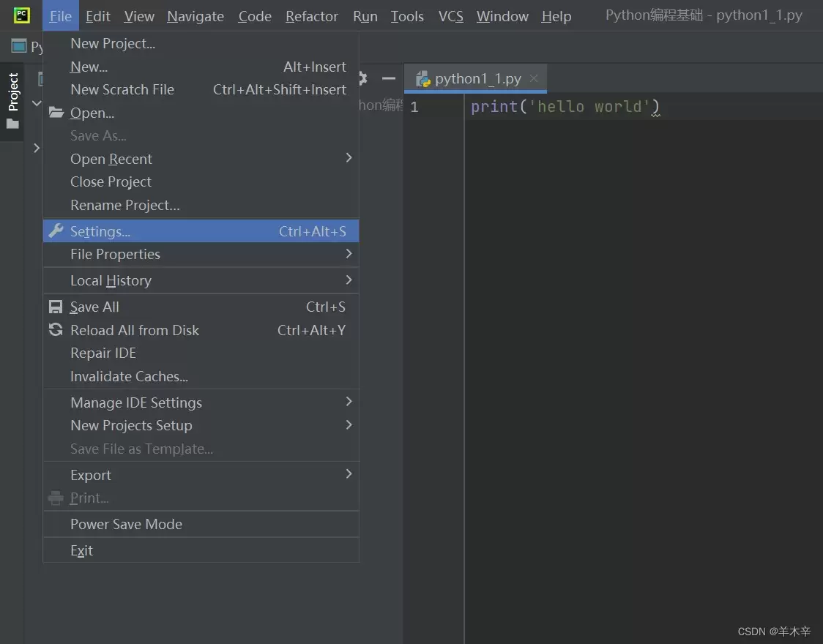Choose Reload All from Disk
The image size is (823, 644).
click(x=201, y=330)
